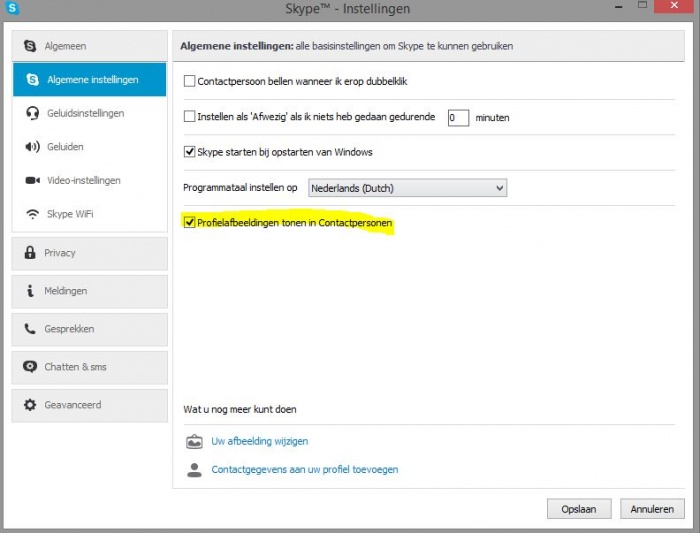The height and width of the screenshot is (533, 700).
Task: Open the Programmataal language dropdown
Action: pos(407,188)
